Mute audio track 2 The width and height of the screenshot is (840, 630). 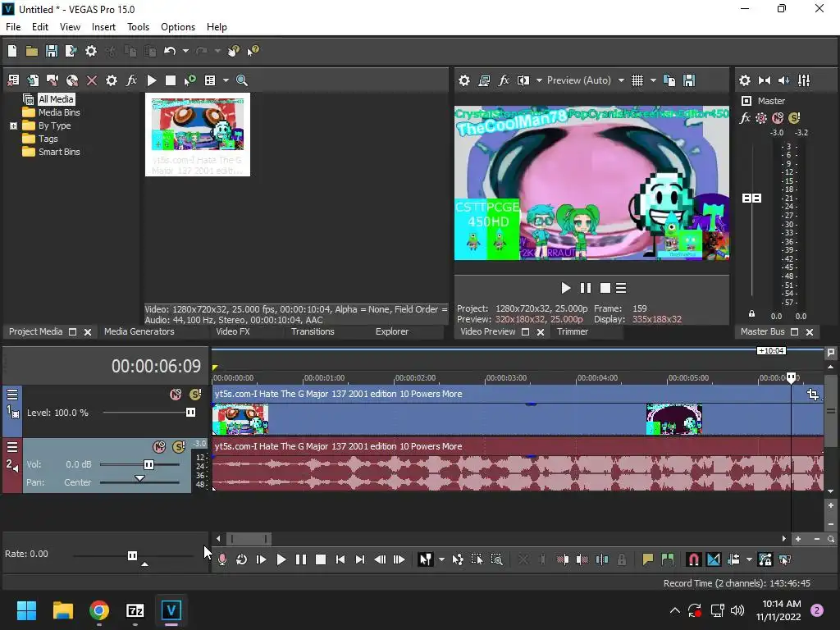[159, 447]
